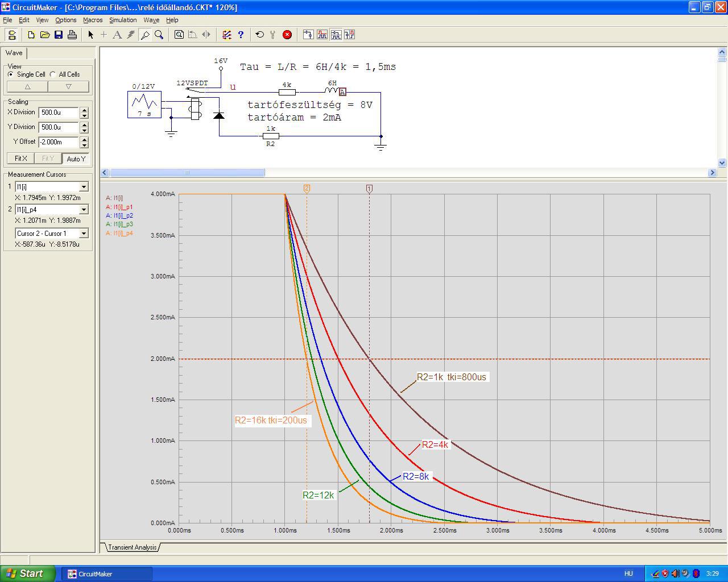Image resolution: width=728 pixels, height=582 pixels.
Task: Increase the Y Offset value
Action: click(84, 139)
